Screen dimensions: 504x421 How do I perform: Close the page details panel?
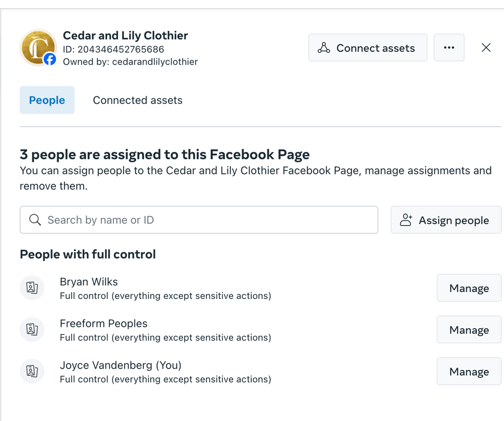click(486, 48)
